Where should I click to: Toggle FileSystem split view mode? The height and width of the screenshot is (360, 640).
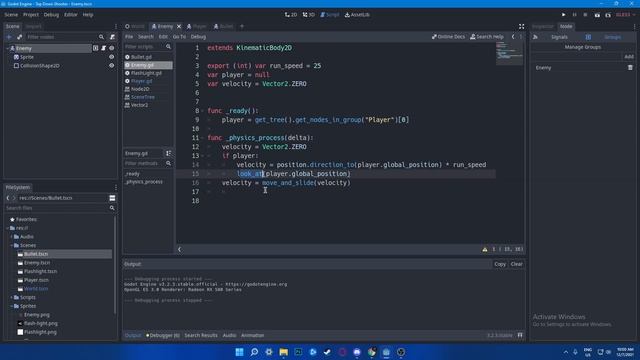(112, 198)
